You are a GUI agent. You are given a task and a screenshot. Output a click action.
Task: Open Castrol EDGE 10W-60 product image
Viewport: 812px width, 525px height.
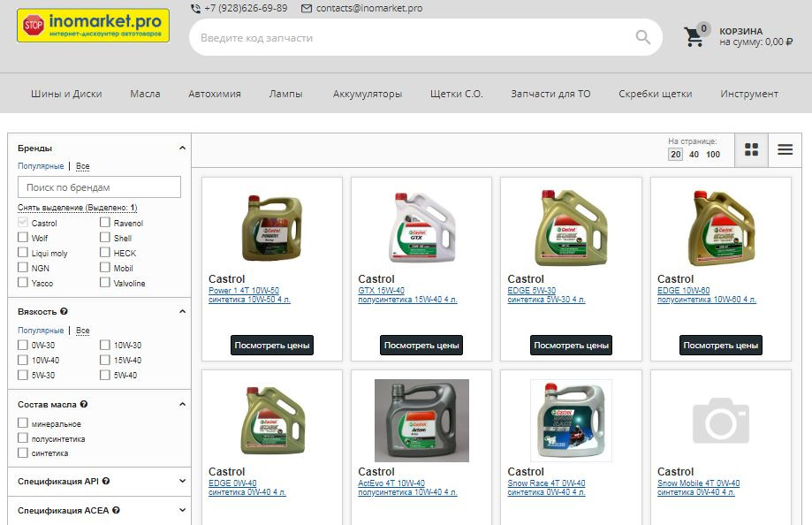720,227
